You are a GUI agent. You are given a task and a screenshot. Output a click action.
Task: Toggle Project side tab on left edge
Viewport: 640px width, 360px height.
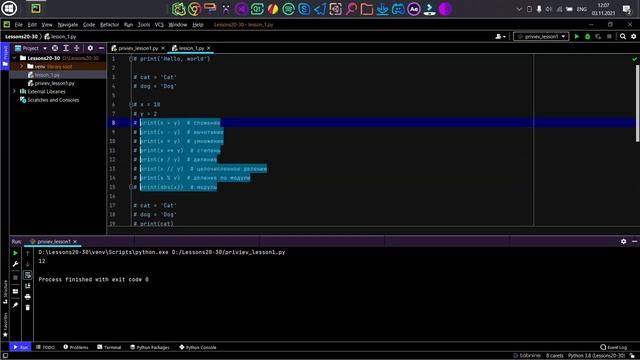(5, 57)
